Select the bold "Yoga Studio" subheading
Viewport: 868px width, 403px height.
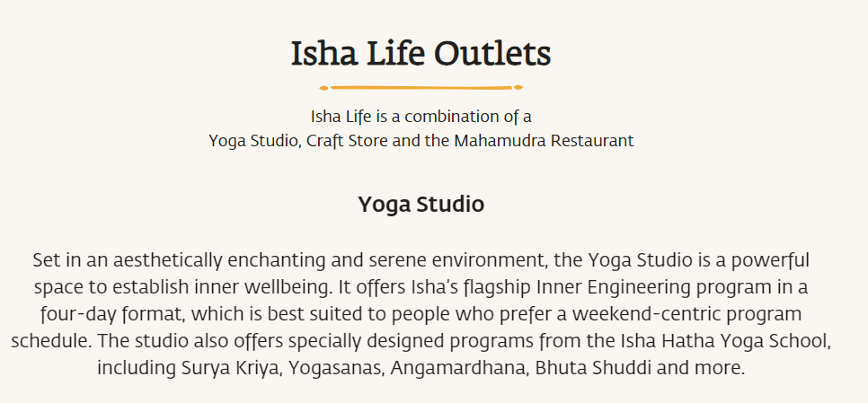(421, 204)
